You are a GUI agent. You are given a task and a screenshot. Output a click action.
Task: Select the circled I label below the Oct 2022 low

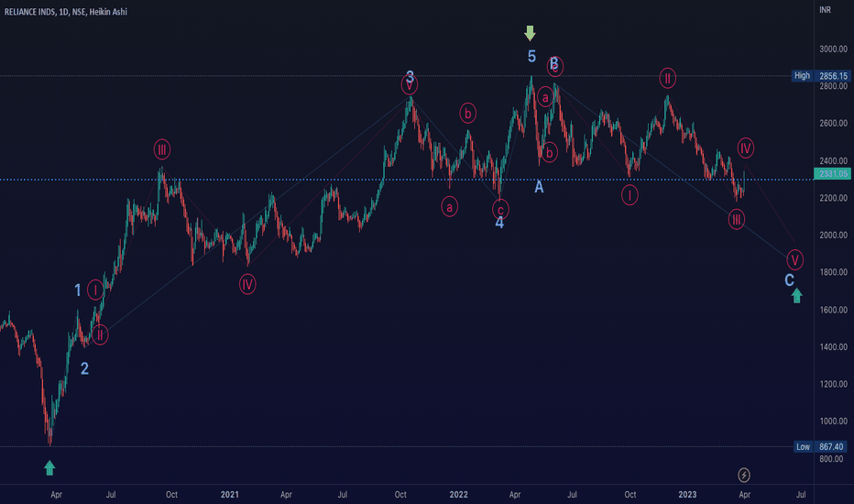[x=630, y=195]
